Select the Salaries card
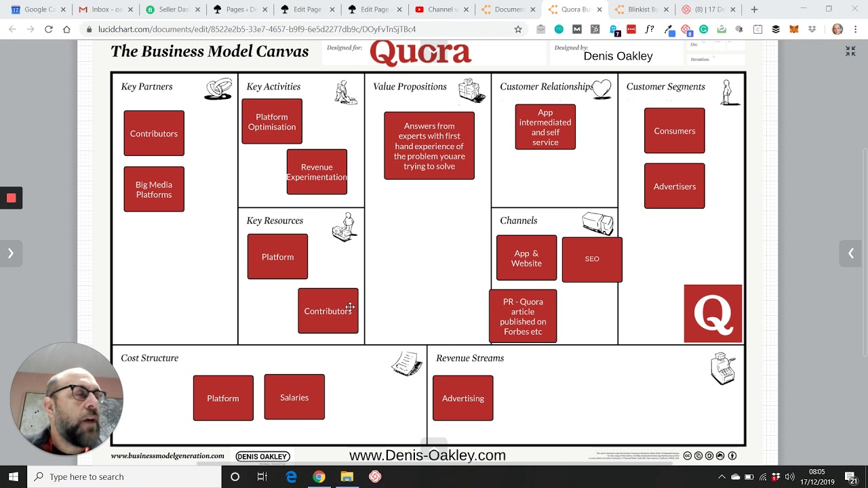 coord(294,397)
